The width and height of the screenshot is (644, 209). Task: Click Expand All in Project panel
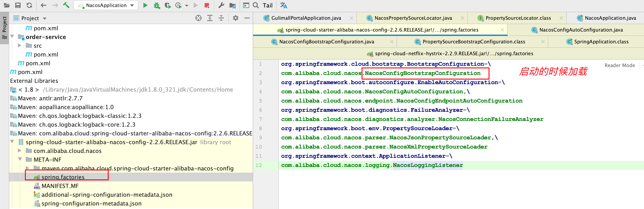point(210,18)
